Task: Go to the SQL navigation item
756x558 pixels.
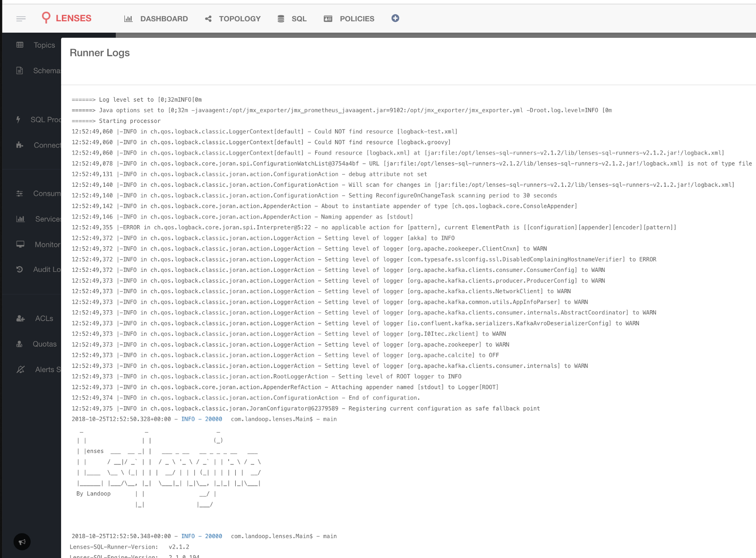Action: coord(292,19)
